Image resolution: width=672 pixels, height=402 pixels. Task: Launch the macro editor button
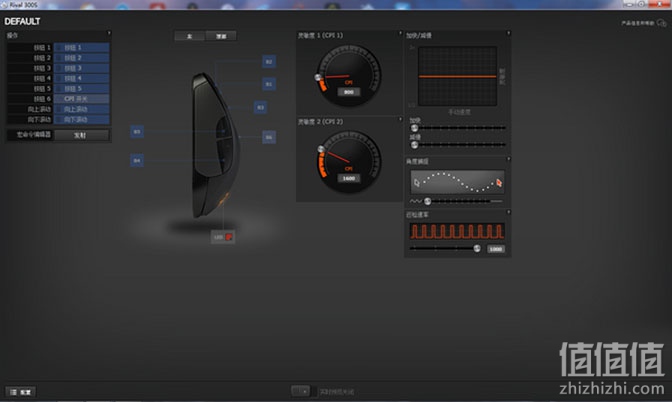81,135
